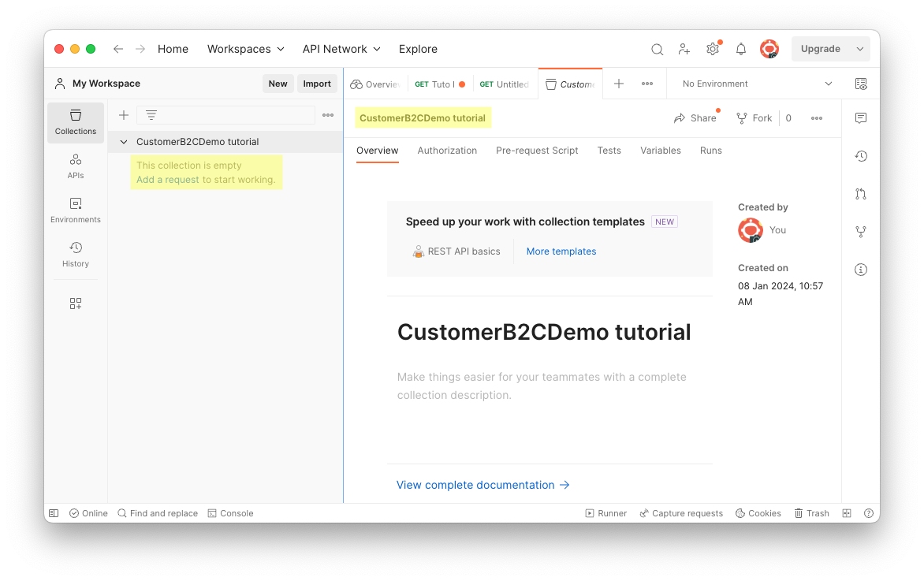Open the collection header three-dot actions menu
This screenshot has height=581, width=924.
coord(817,118)
